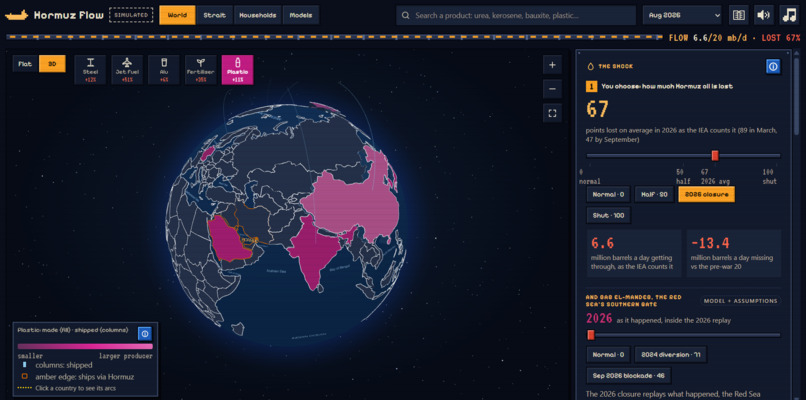Zoom out the globe with minus
The width and height of the screenshot is (806, 400).
(552, 89)
